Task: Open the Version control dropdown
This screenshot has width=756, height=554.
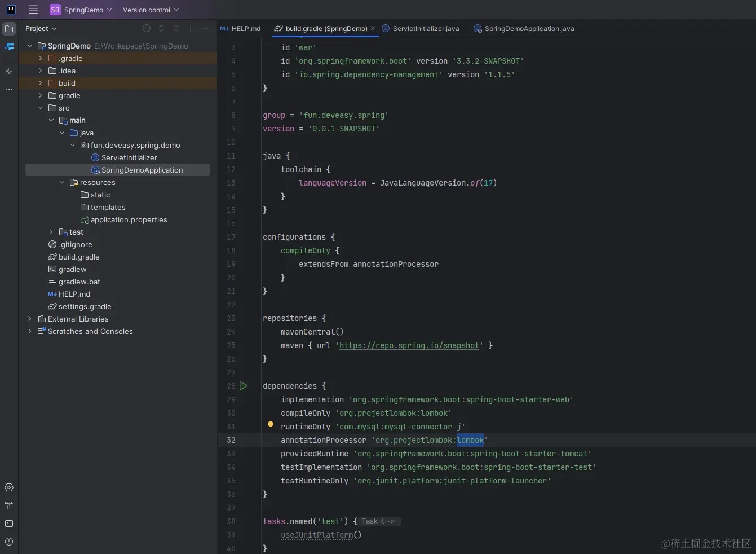Action: [x=151, y=10]
